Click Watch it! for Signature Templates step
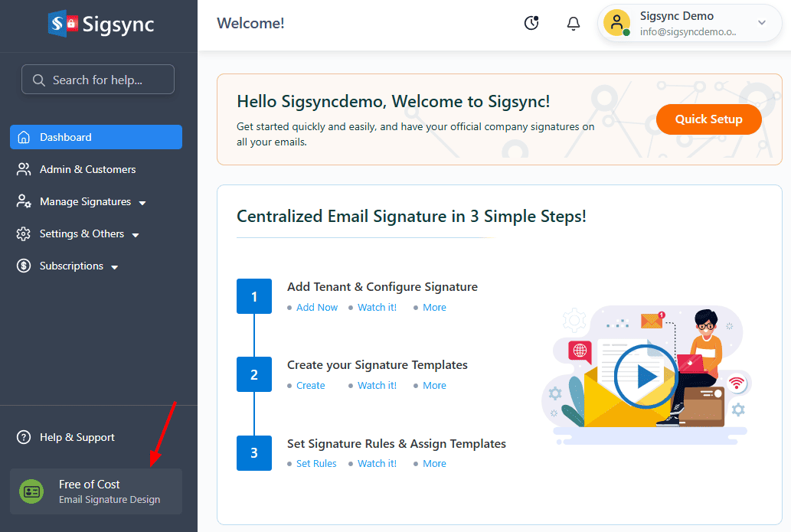 point(377,386)
